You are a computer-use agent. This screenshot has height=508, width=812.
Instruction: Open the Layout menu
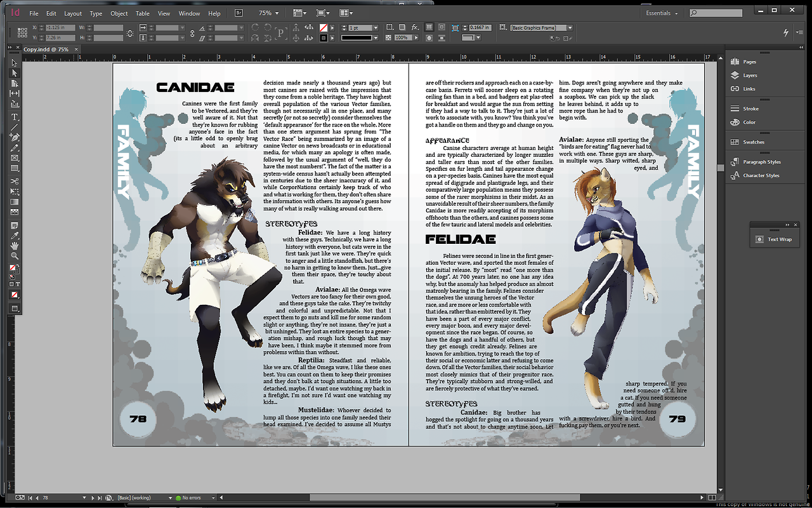73,13
